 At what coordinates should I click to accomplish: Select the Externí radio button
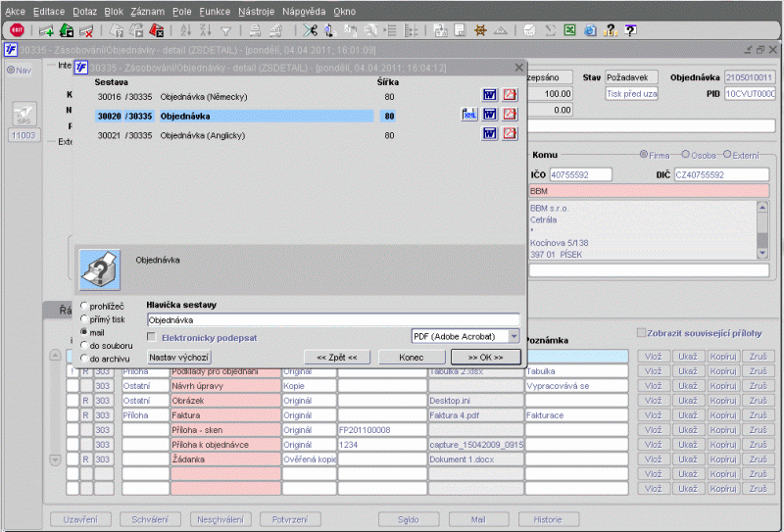point(727,155)
